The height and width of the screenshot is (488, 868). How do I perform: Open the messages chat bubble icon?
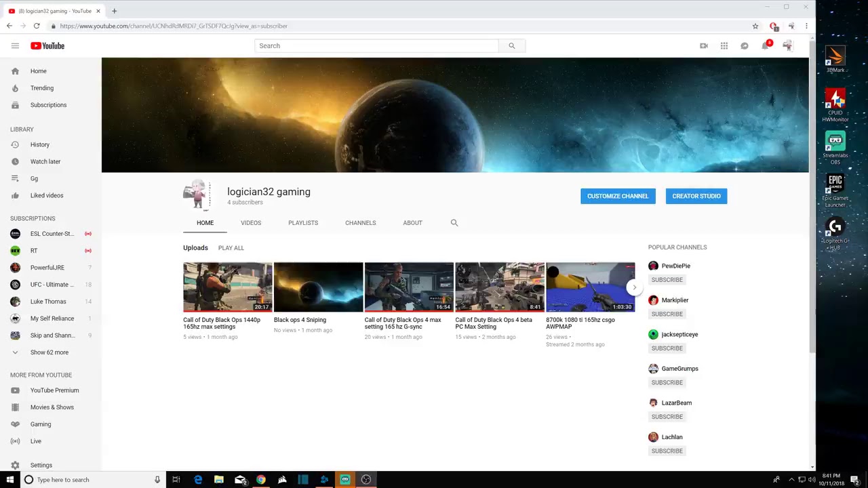tap(745, 45)
